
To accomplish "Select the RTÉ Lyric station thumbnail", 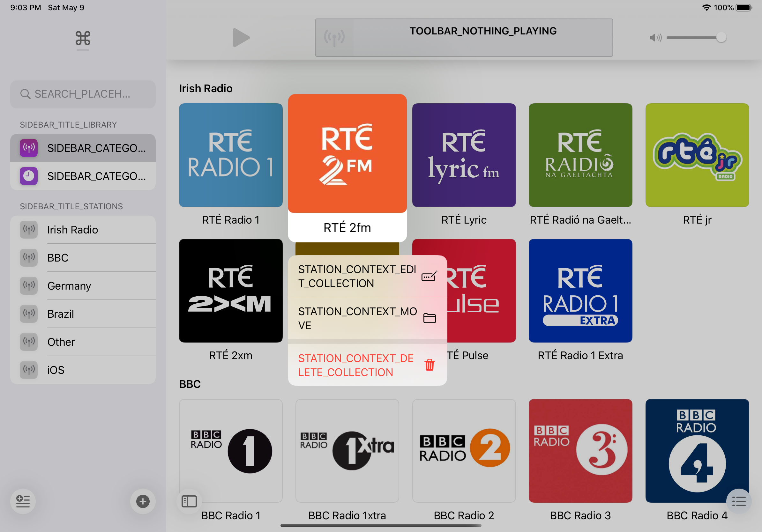I will click(464, 155).
